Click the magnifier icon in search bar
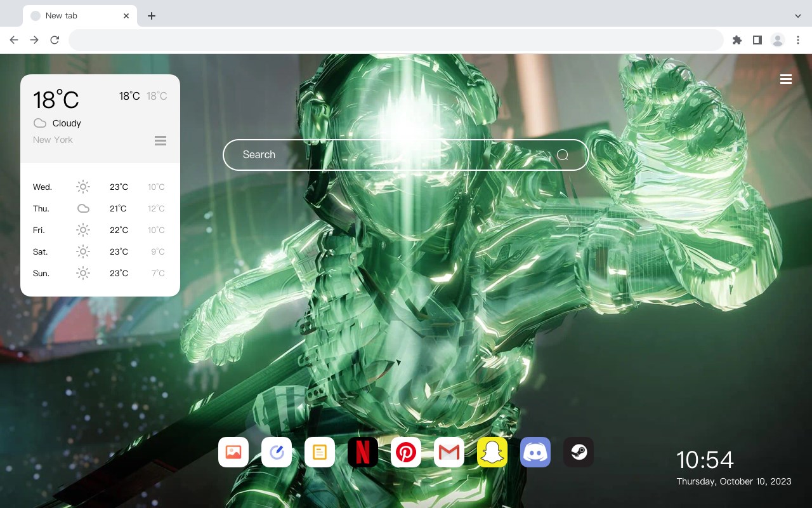This screenshot has height=508, width=812. [x=563, y=155]
